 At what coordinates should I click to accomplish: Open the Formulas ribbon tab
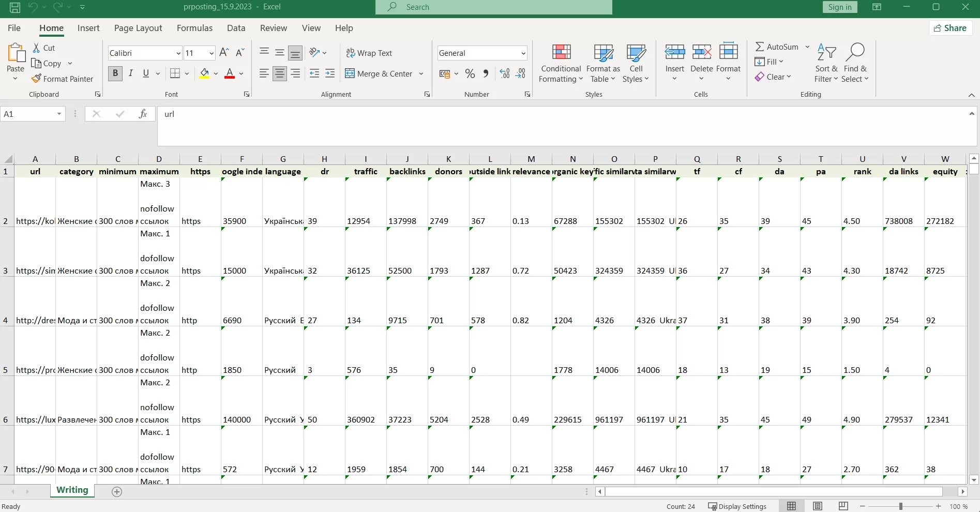194,28
